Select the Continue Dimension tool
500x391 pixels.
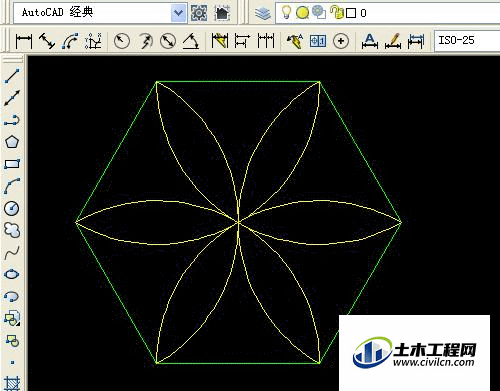pyautogui.click(x=266, y=41)
